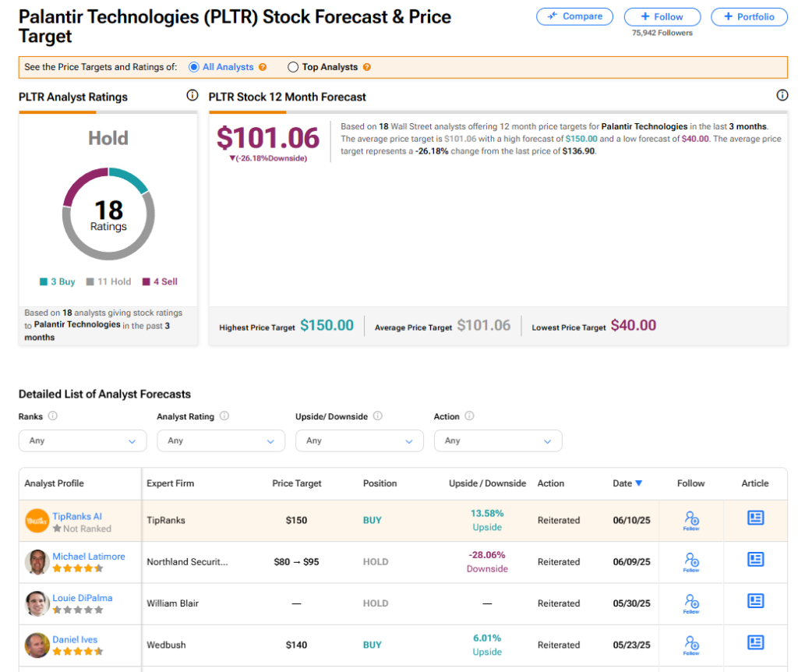Click Michael Latimore's profile photo
798x672 pixels.
pyautogui.click(x=37, y=562)
